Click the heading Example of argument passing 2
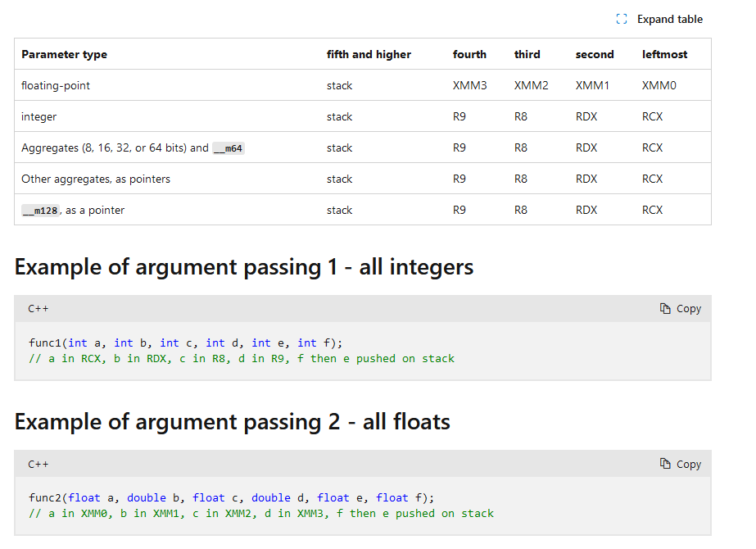Screen dimensions: 756x549 click(233, 422)
